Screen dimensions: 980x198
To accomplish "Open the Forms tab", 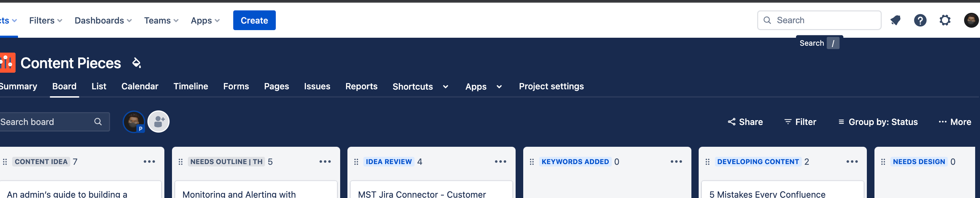I will [x=236, y=87].
